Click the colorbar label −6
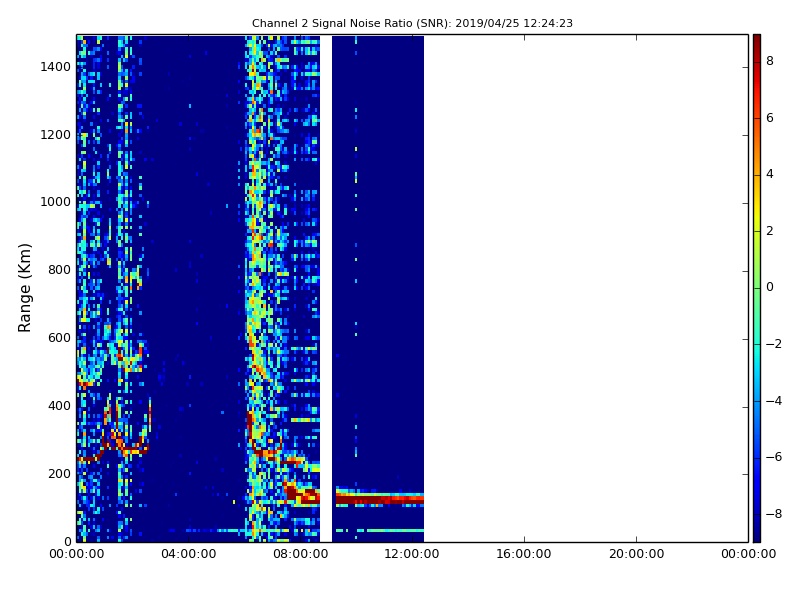The height and width of the screenshot is (600, 800). pyautogui.click(x=773, y=457)
